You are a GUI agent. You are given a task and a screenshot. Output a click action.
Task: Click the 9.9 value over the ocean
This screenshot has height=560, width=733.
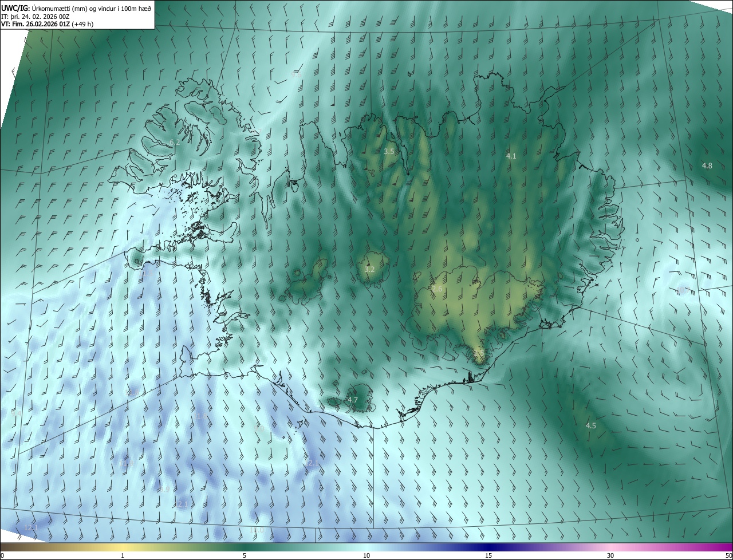pyautogui.click(x=165, y=489)
